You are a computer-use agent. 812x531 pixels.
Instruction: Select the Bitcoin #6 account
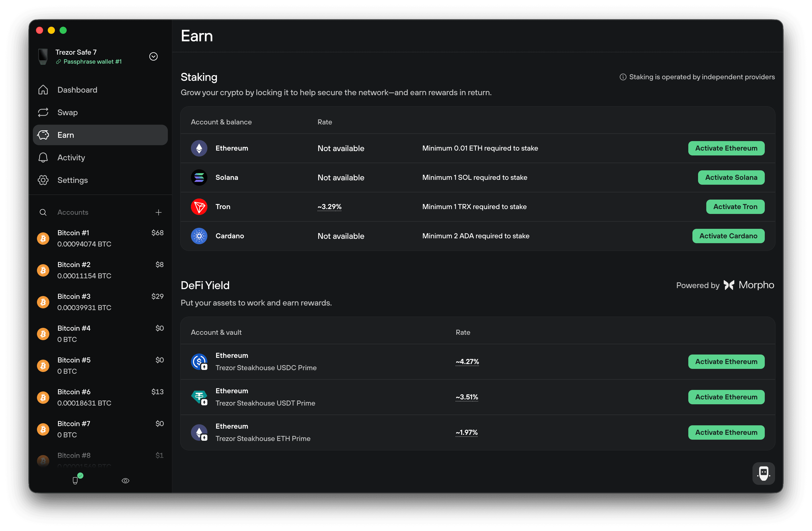(x=100, y=397)
